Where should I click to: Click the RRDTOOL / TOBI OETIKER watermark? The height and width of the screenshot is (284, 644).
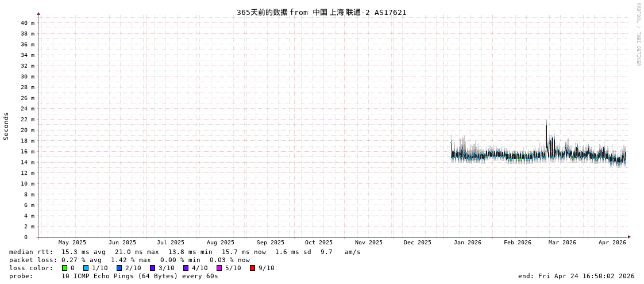[638, 34]
